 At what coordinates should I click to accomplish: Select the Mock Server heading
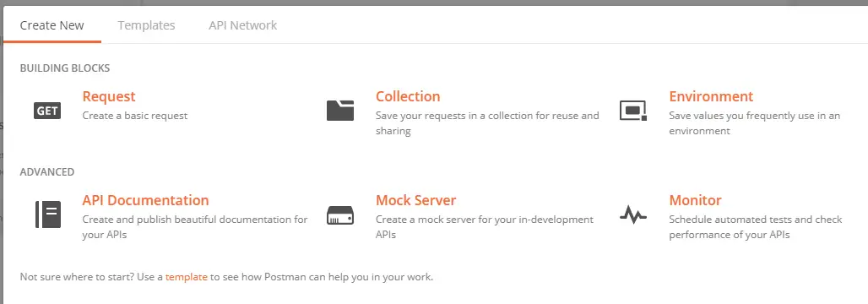415,200
